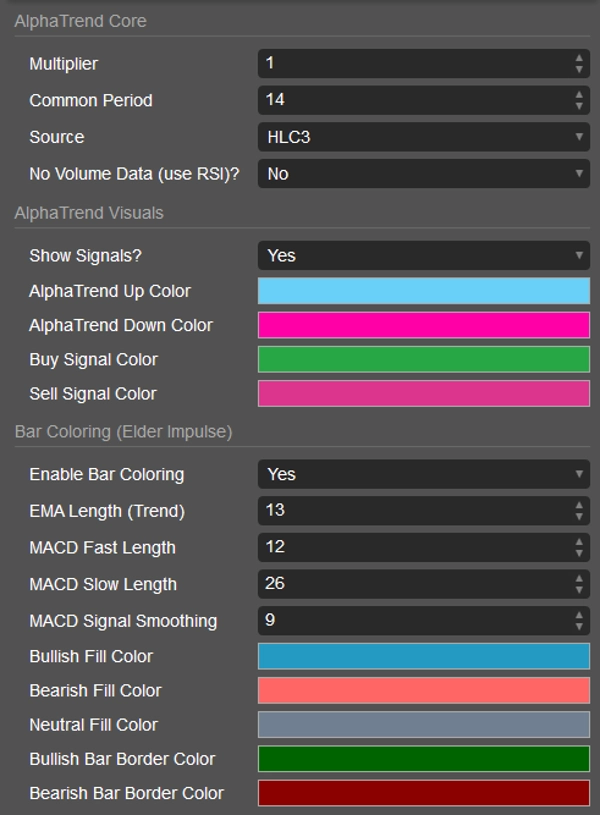Open the Neutral Fill Color picker
Screen dimensions: 600x815
tap(423, 724)
